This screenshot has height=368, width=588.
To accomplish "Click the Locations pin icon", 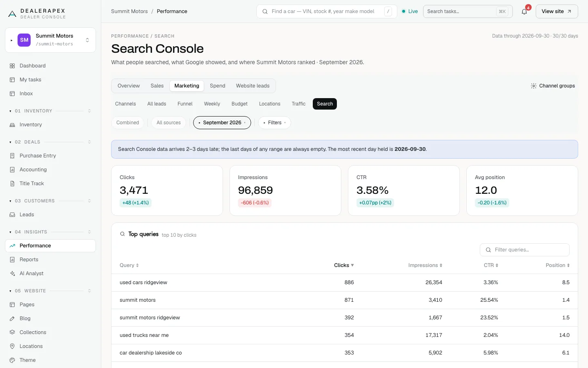I will [12, 346].
